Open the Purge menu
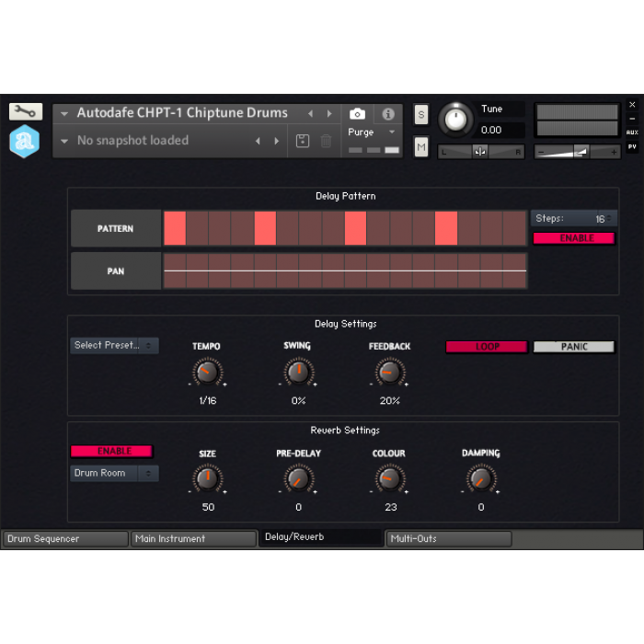Screen dimensions: 644x644 tap(371, 132)
